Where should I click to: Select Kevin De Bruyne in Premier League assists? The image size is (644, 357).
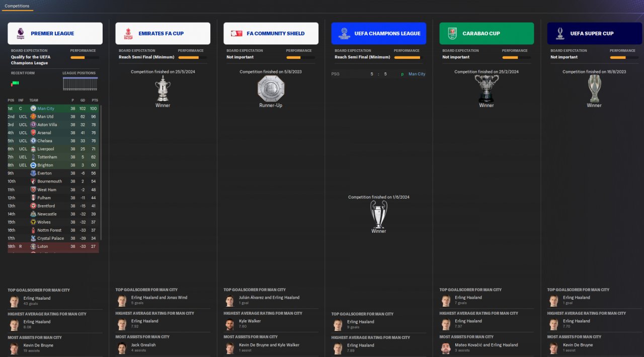tap(38, 345)
